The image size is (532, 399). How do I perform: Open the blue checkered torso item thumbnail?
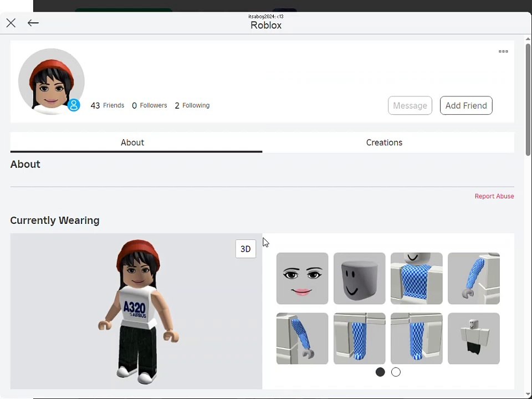[416, 278]
